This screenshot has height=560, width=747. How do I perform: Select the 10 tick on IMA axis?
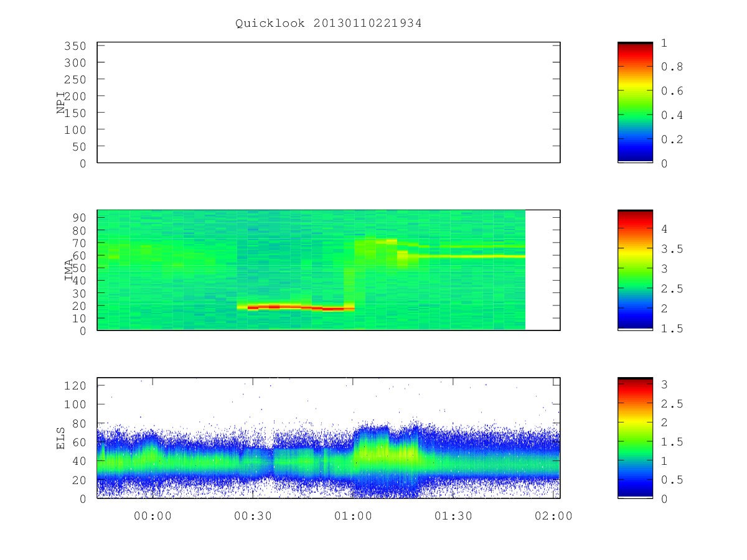click(x=78, y=318)
